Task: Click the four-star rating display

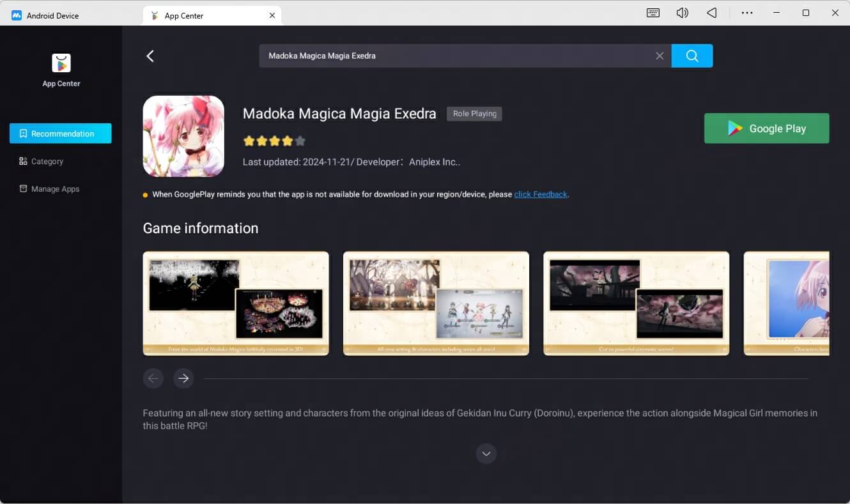Action: (274, 141)
